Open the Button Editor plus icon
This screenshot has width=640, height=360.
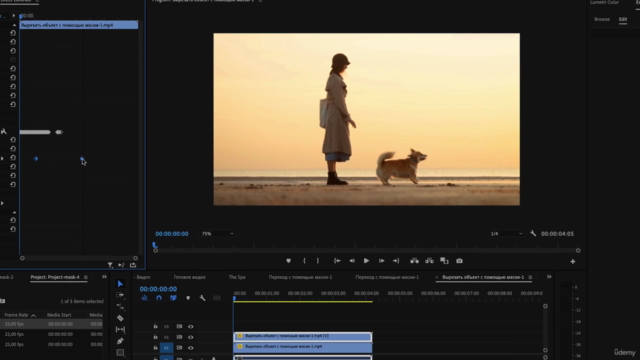pyautogui.click(x=573, y=262)
